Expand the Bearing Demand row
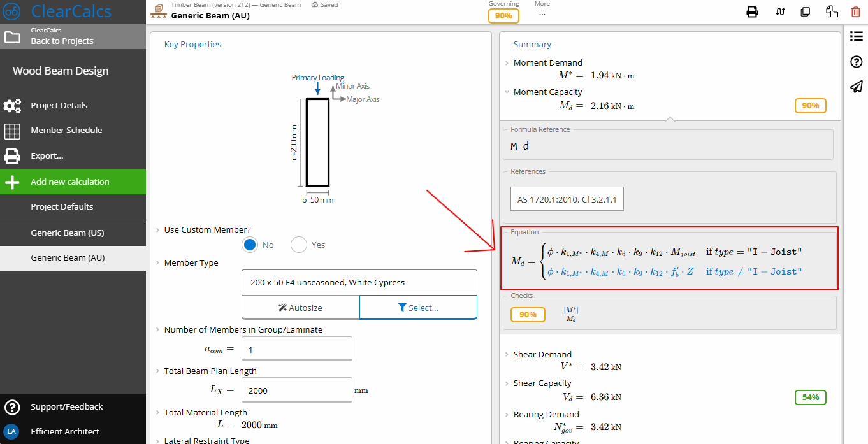 coord(507,414)
